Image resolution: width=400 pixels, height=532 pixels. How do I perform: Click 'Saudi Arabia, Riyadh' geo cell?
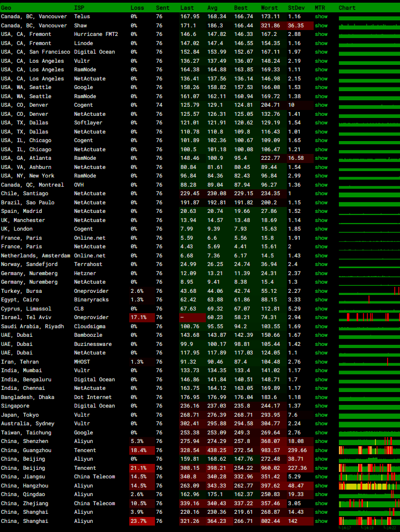coord(33,327)
